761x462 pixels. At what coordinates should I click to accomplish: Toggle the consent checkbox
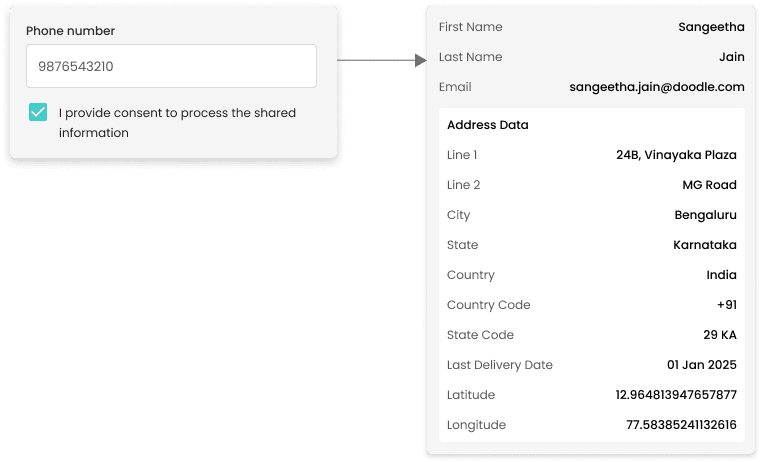coord(38,112)
